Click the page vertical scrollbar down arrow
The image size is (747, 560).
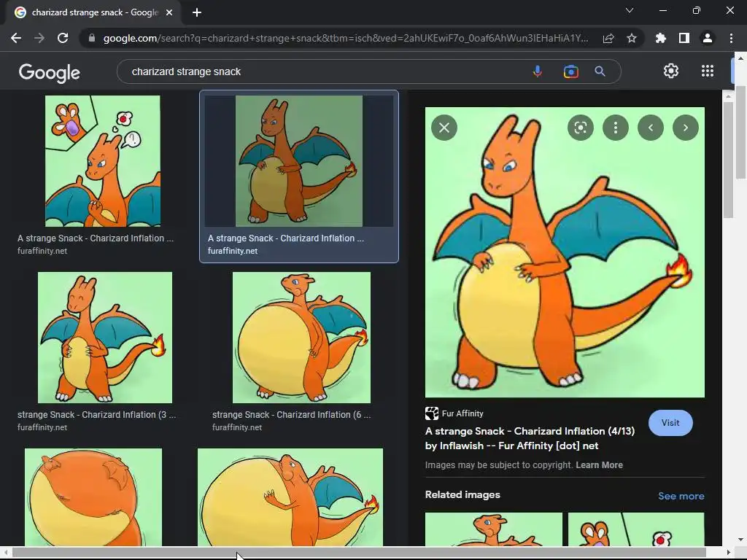point(740,540)
